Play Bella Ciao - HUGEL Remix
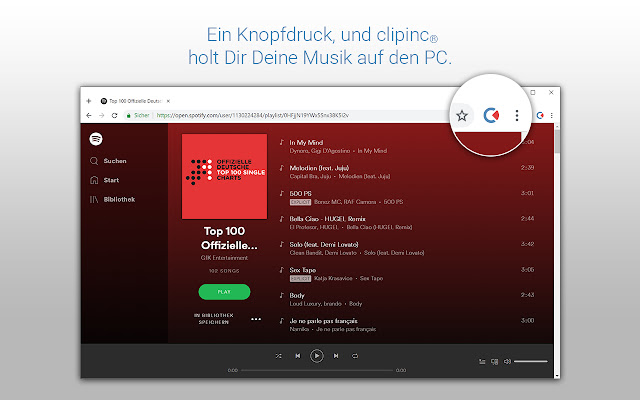Image resolution: width=640 pixels, height=400 pixels. [x=327, y=219]
